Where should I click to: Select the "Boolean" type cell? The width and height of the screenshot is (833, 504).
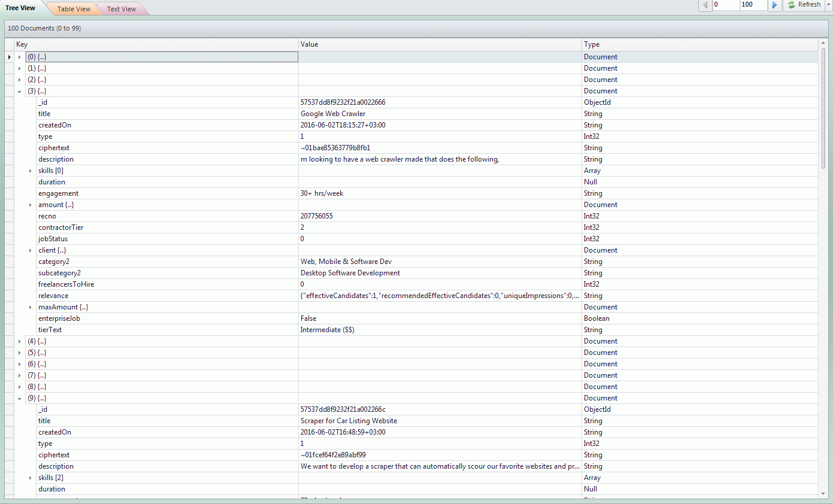point(596,318)
